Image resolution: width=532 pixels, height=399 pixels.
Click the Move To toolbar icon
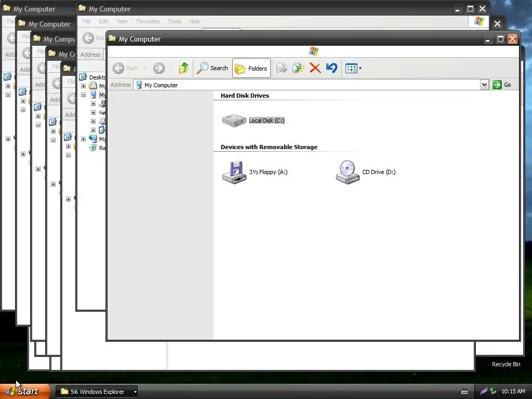point(281,68)
